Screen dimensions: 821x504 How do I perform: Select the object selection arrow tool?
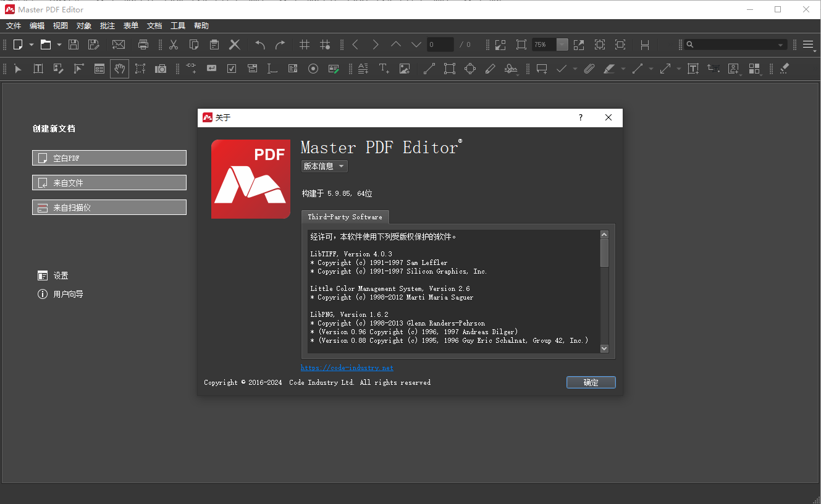click(x=18, y=69)
